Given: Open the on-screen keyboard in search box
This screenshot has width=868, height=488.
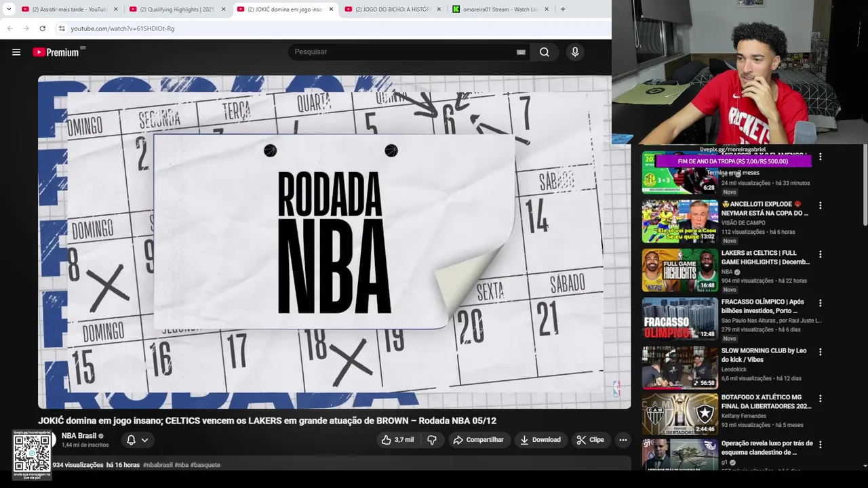Looking at the screenshot, I should coord(521,52).
